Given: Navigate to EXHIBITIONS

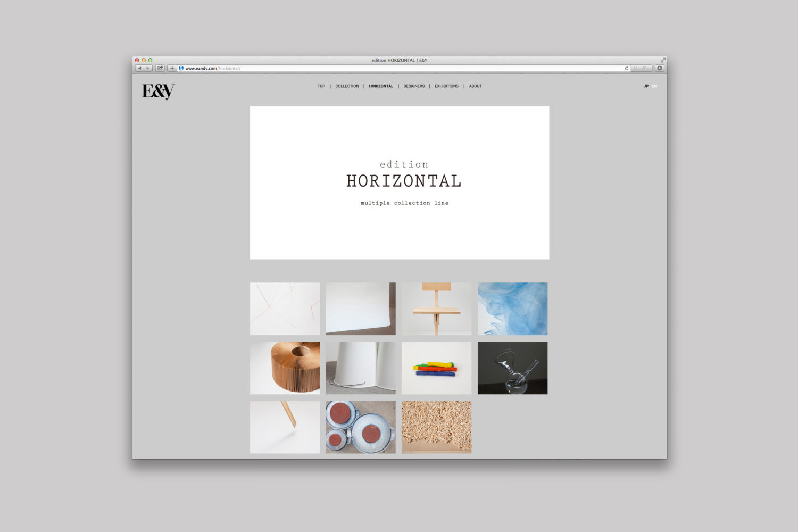Looking at the screenshot, I should [446, 86].
